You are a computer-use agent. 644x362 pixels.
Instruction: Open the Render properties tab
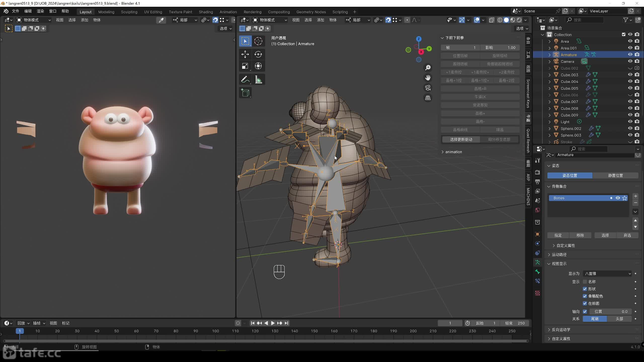click(538, 172)
